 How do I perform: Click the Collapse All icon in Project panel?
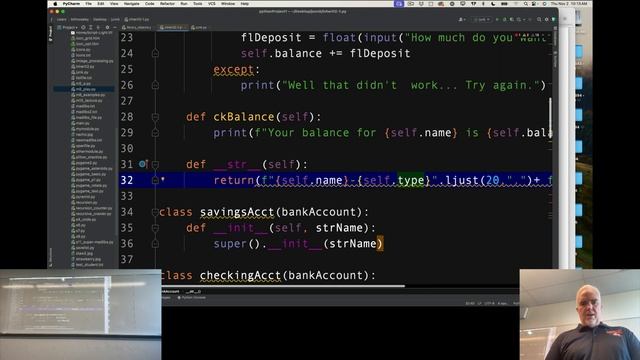[98, 27]
